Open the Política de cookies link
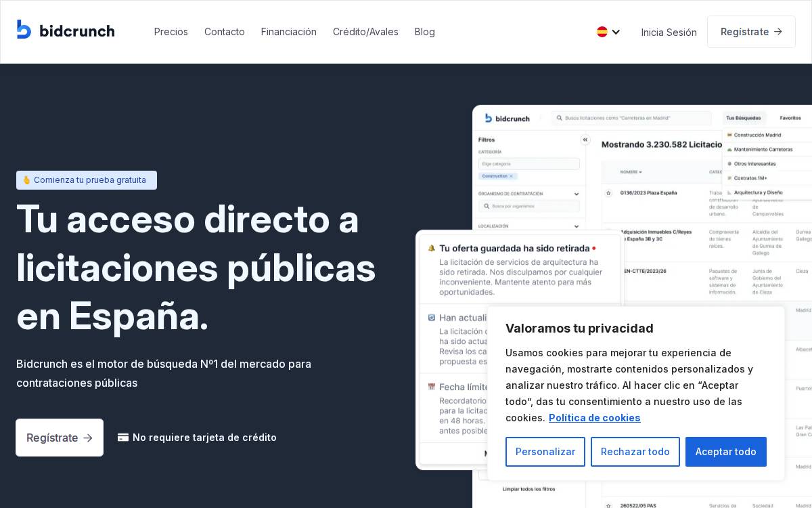 point(595,418)
